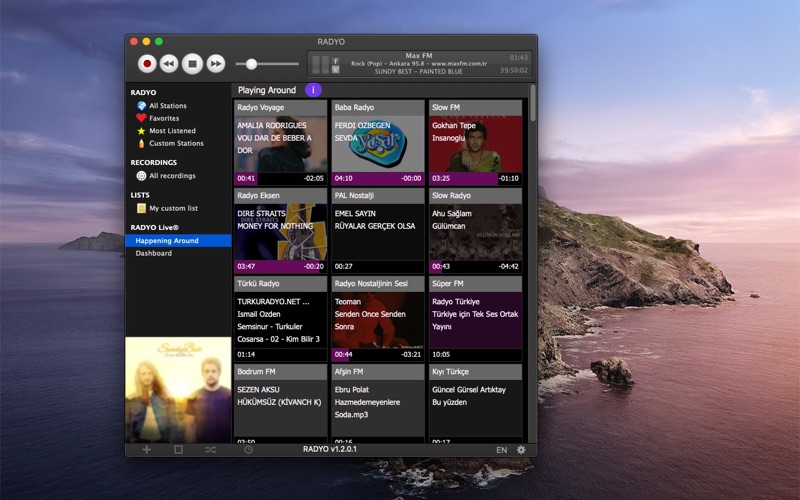Image resolution: width=800 pixels, height=500 pixels.
Task: Minimize the RADYO window with yellow button
Action: point(146,41)
